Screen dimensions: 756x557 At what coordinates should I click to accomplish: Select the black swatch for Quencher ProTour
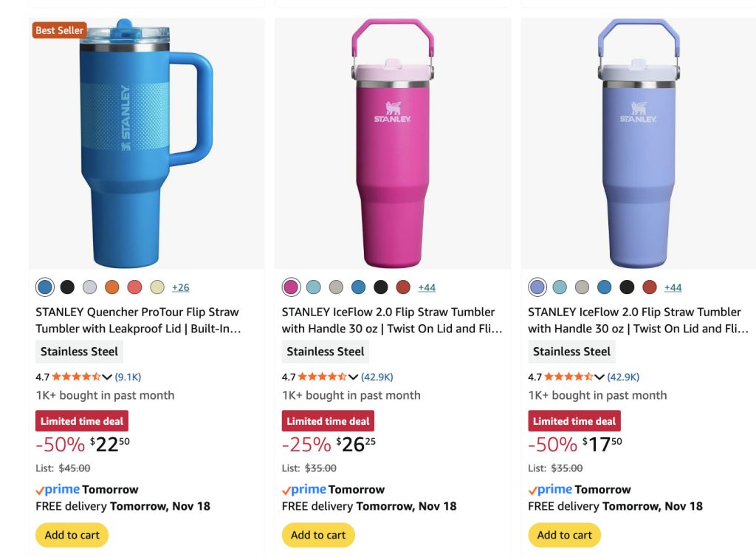click(67, 287)
